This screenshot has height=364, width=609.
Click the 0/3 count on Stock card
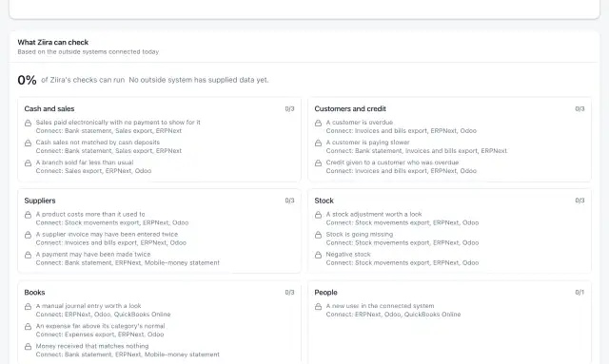click(580, 201)
